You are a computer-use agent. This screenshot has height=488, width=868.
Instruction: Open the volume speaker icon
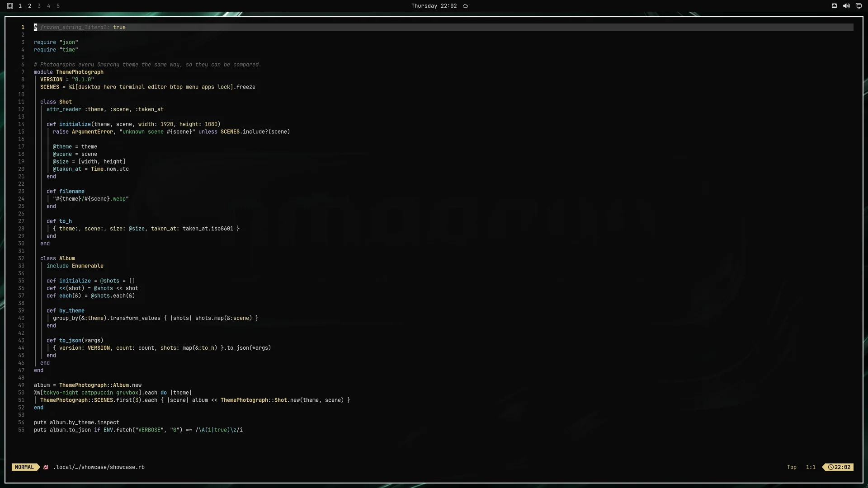pos(846,6)
